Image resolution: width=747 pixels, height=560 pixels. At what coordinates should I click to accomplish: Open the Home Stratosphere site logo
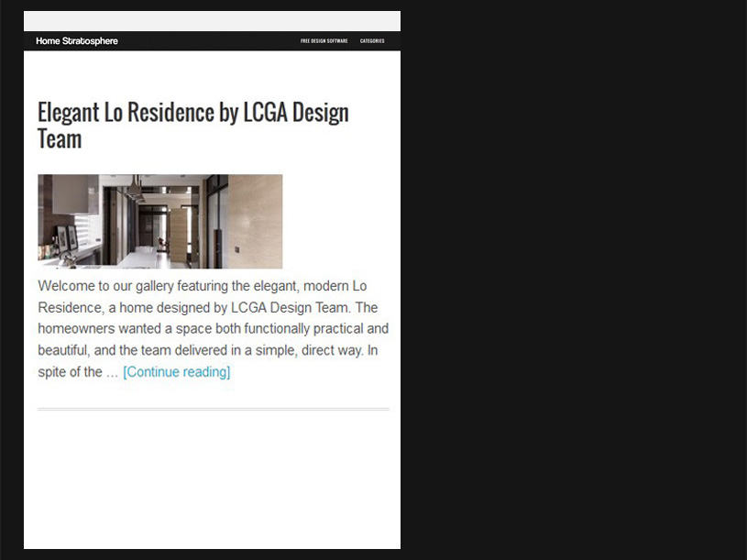pos(77,41)
